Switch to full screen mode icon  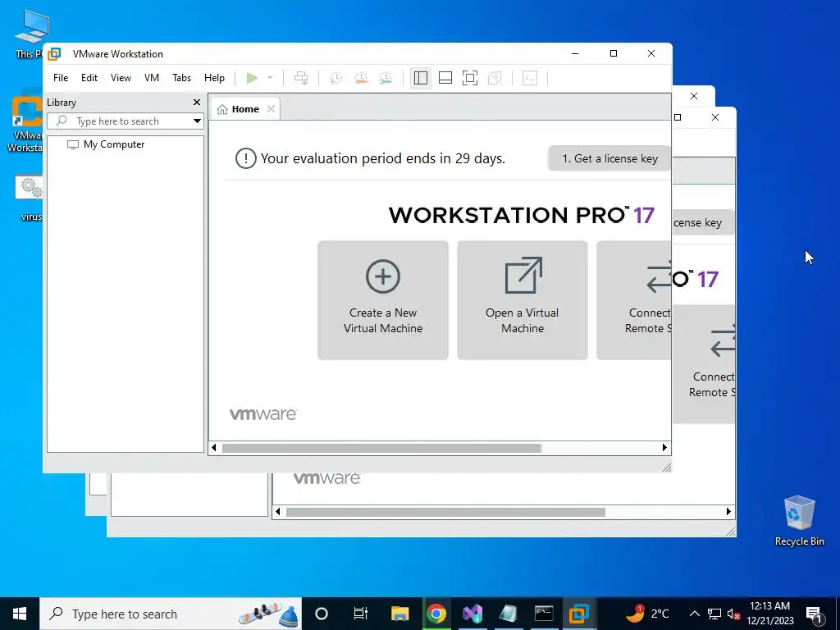470,78
